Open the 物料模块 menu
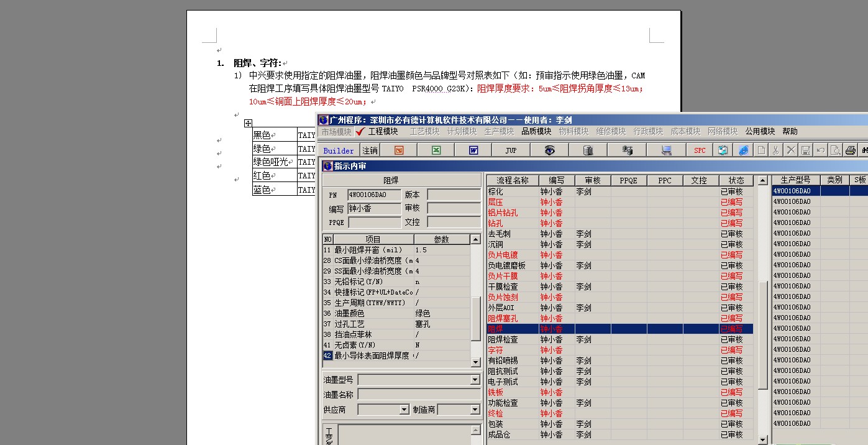Image resolution: width=868 pixels, height=445 pixels. 573,132
